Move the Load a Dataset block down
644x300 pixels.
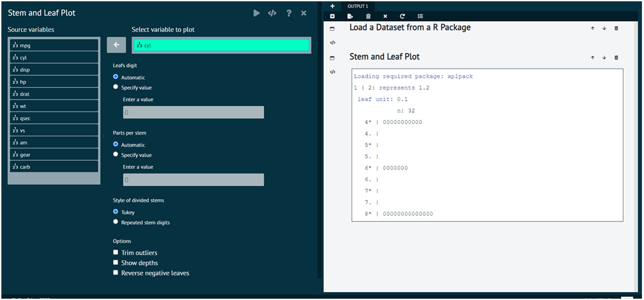(x=604, y=28)
